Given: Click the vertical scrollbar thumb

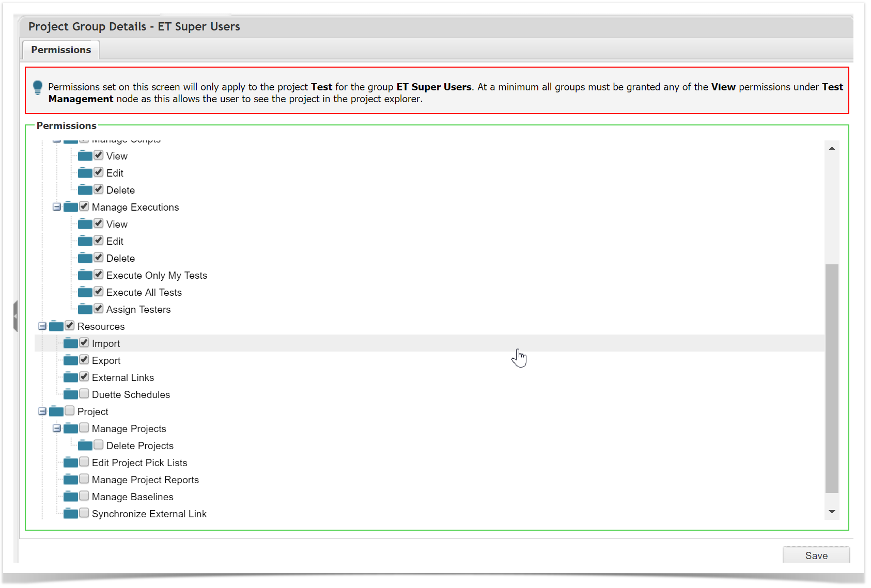Looking at the screenshot, I should [832, 378].
